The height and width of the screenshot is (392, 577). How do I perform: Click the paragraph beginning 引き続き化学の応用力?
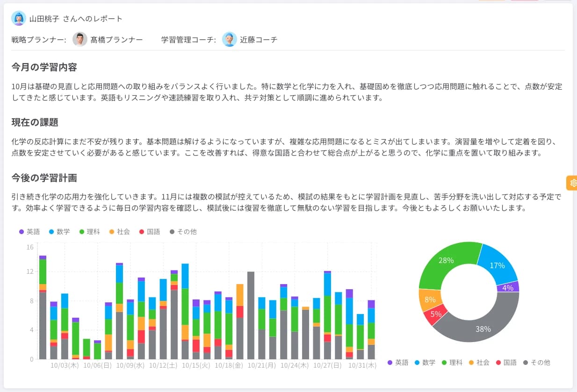click(x=287, y=202)
